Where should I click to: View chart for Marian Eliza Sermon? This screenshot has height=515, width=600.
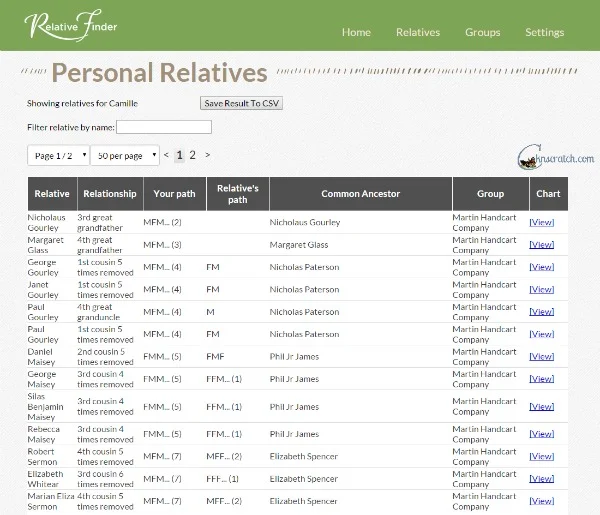[541, 501]
